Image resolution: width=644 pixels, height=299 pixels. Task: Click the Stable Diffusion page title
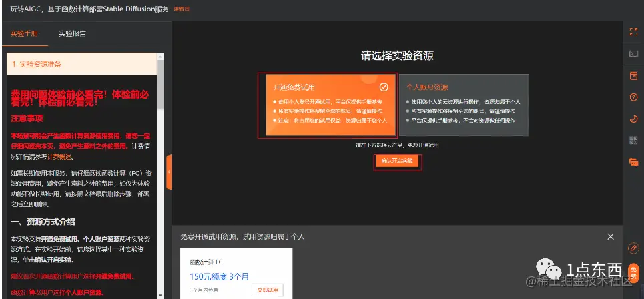tap(88, 9)
